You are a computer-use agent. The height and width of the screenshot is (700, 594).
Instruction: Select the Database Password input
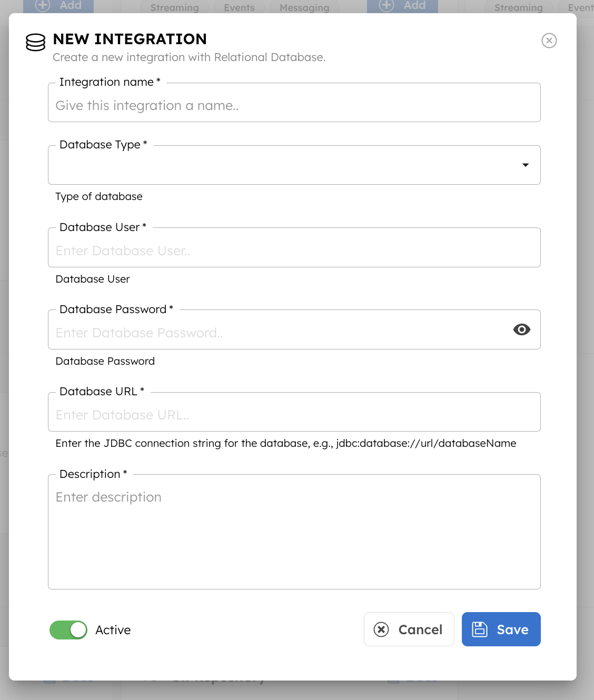click(x=279, y=333)
